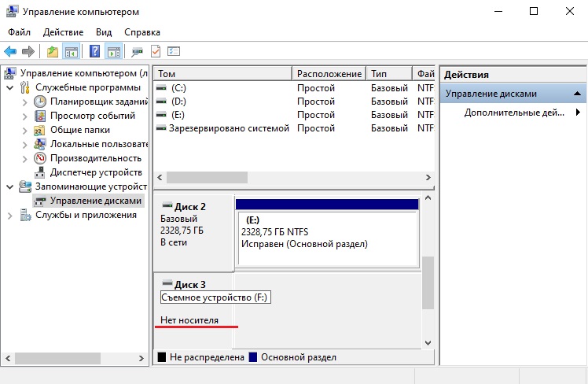Click the tree pane scroll left arrow

8,359
